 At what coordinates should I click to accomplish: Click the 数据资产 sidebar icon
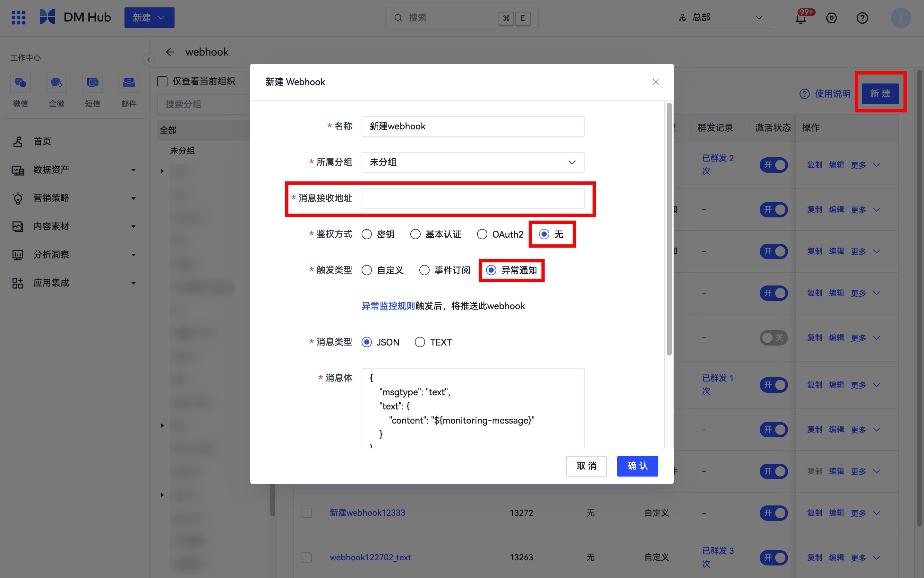tap(18, 170)
